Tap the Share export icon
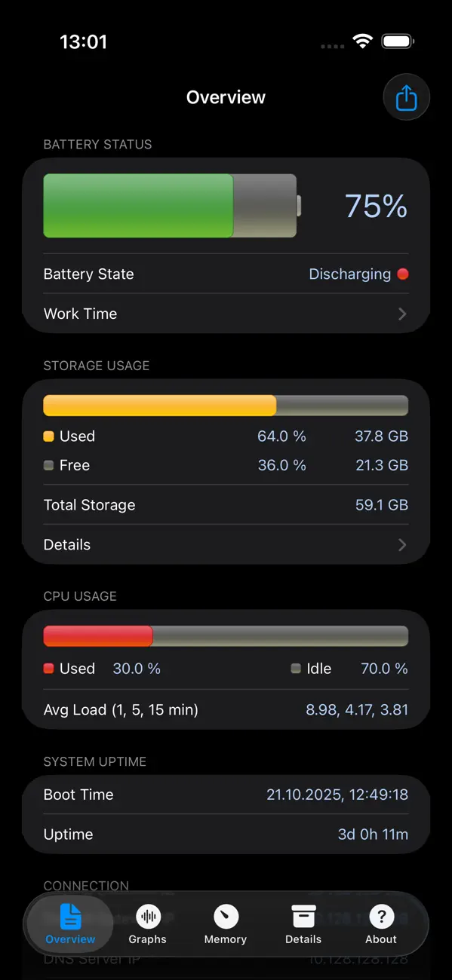 point(406,96)
